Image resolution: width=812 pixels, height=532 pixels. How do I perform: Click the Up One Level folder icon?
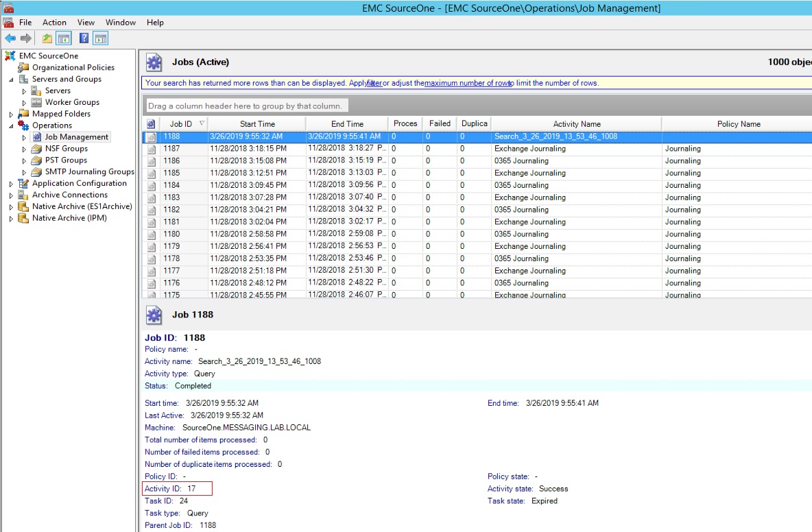(x=47, y=38)
